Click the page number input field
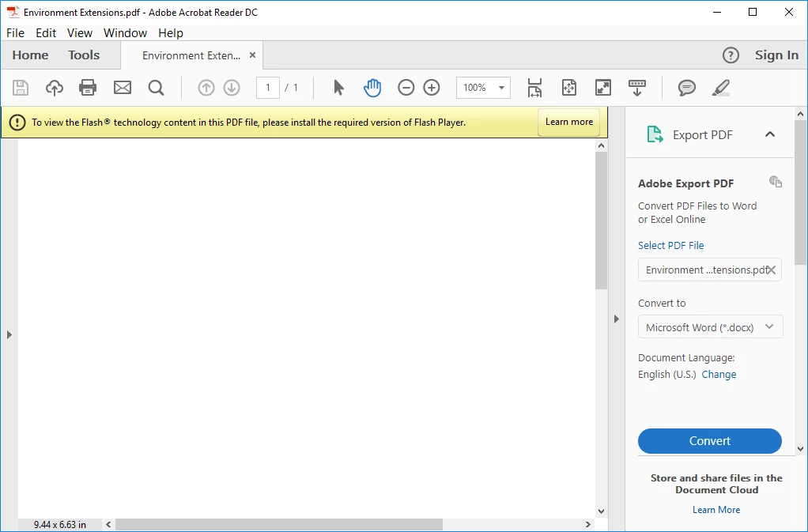This screenshot has width=808, height=532. [x=267, y=88]
